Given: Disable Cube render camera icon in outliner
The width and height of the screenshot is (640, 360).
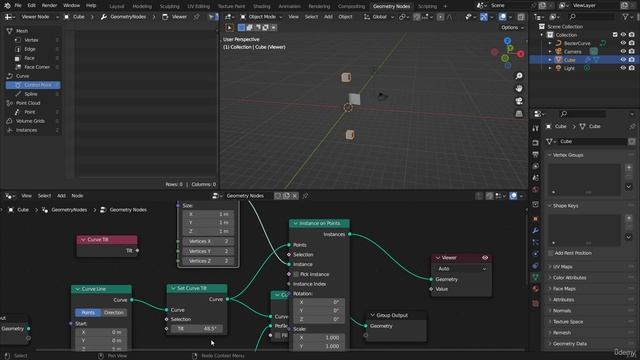Looking at the screenshot, I should coord(632,60).
